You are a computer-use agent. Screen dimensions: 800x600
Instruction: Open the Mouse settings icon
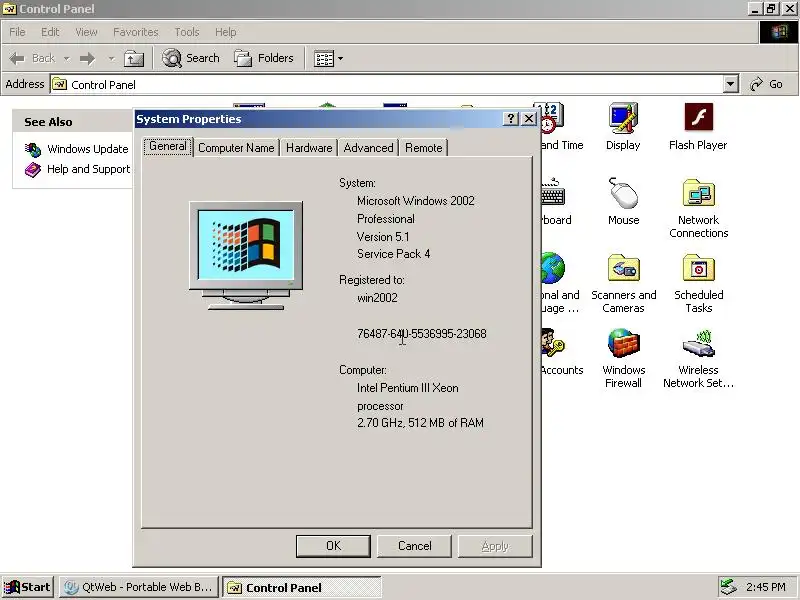pyautogui.click(x=623, y=202)
